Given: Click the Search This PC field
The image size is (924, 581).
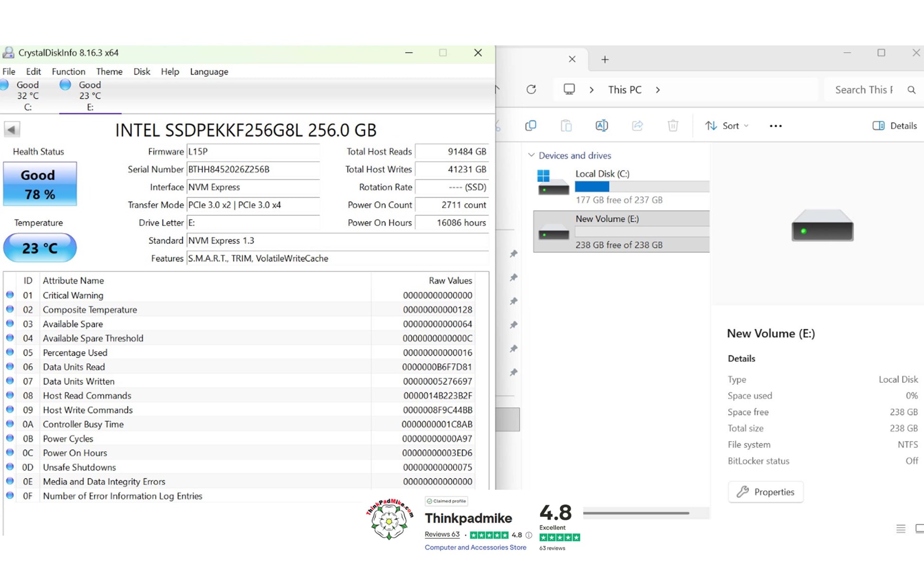Looking at the screenshot, I should (864, 90).
